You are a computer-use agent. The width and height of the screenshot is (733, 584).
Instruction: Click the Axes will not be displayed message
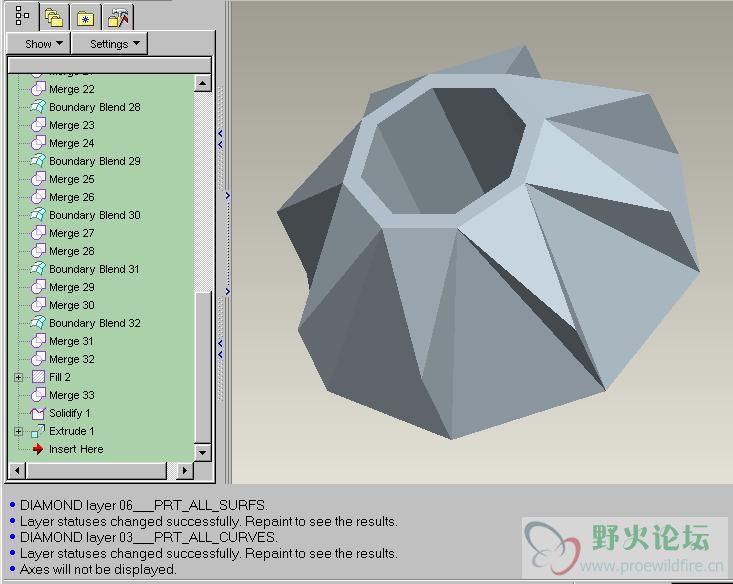coord(98,569)
